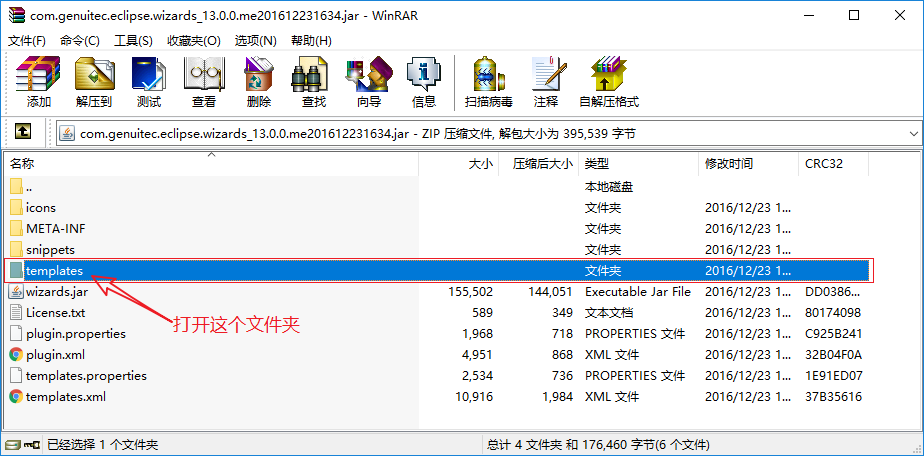Click the 本地磁盘 type cell
This screenshot has width=924, height=456.
pos(608,187)
